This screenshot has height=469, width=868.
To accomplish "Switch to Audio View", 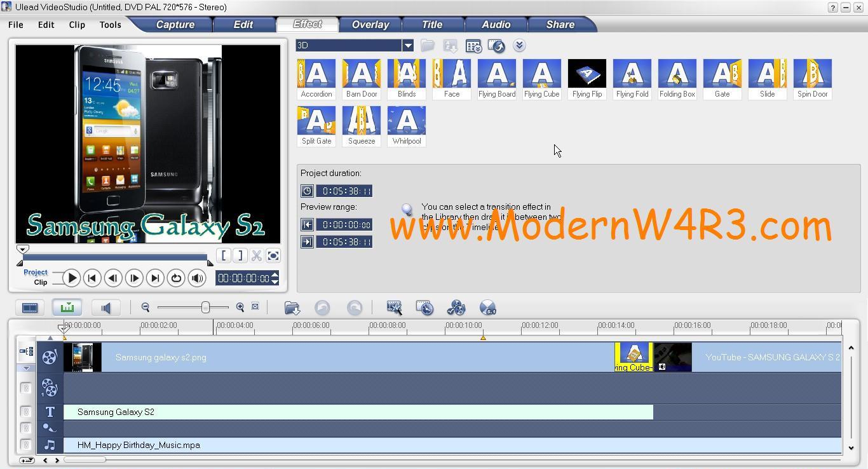I will pos(105,308).
